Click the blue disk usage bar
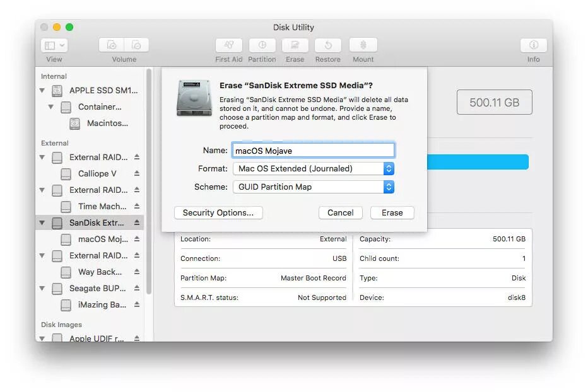Screen dimensions: 588x392 click(478, 162)
